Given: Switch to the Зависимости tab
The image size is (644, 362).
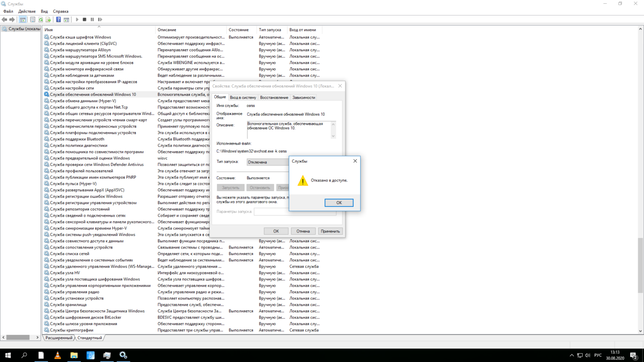Looking at the screenshot, I should [x=304, y=98].
